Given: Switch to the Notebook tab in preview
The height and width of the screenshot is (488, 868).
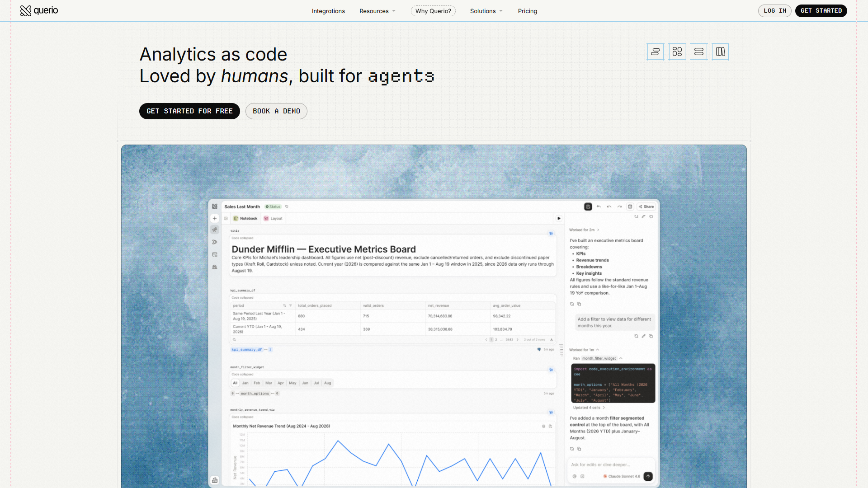Looking at the screenshot, I should [245, 218].
